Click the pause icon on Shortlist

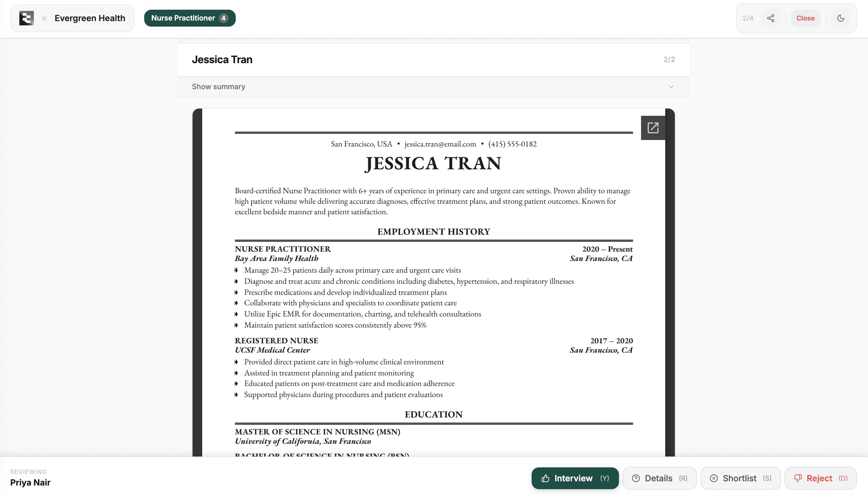tap(714, 478)
